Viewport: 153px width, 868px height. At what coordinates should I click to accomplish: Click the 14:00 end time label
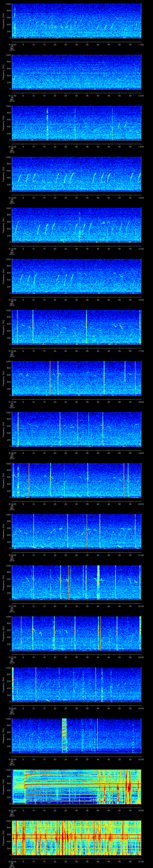[141, 198]
